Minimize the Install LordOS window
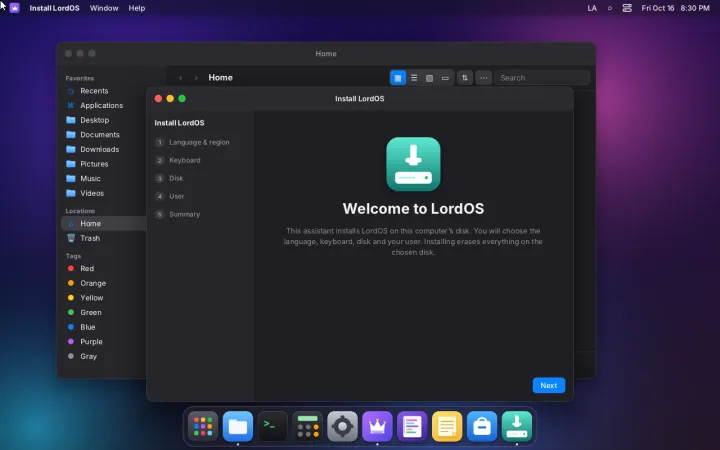 click(170, 99)
